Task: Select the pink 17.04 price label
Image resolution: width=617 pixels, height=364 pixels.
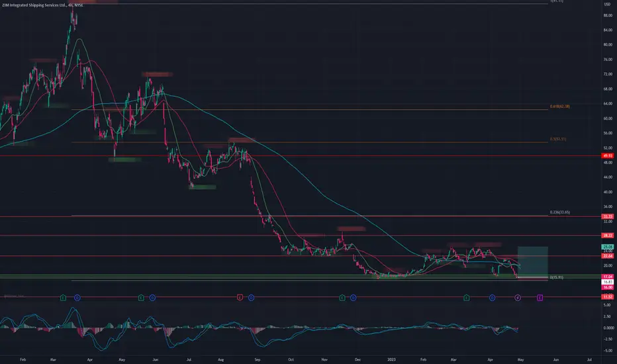Action: pyautogui.click(x=608, y=277)
